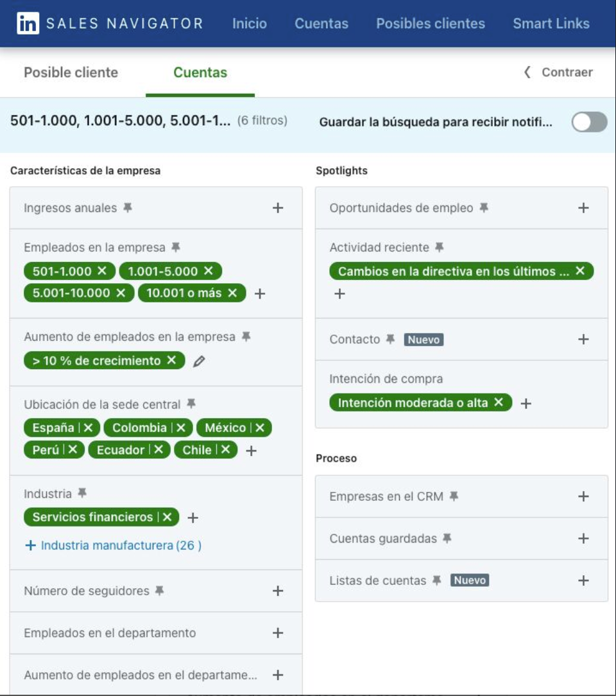Remove España from headquarters location
This screenshot has width=616, height=696.
[x=89, y=428]
